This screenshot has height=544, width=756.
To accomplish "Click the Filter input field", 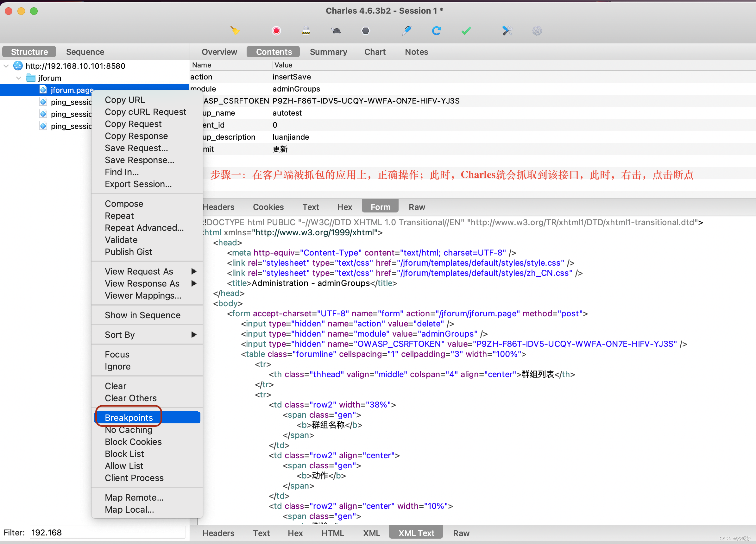I will (x=108, y=532).
